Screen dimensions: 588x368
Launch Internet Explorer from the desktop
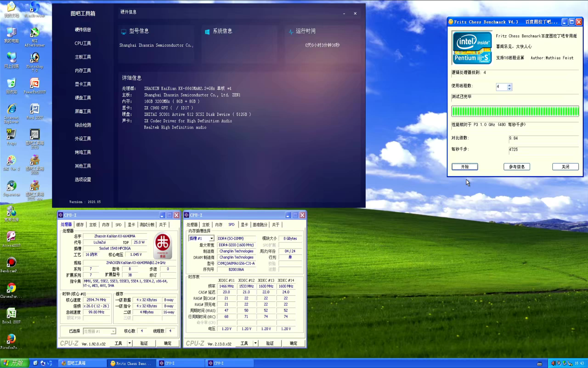tap(11, 113)
